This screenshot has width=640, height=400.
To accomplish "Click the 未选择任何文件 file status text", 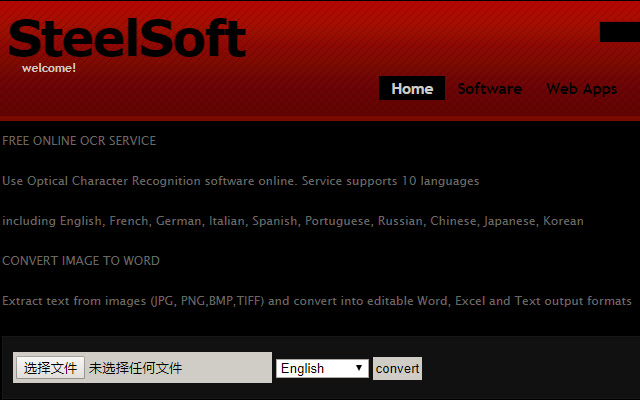I will pos(135,368).
